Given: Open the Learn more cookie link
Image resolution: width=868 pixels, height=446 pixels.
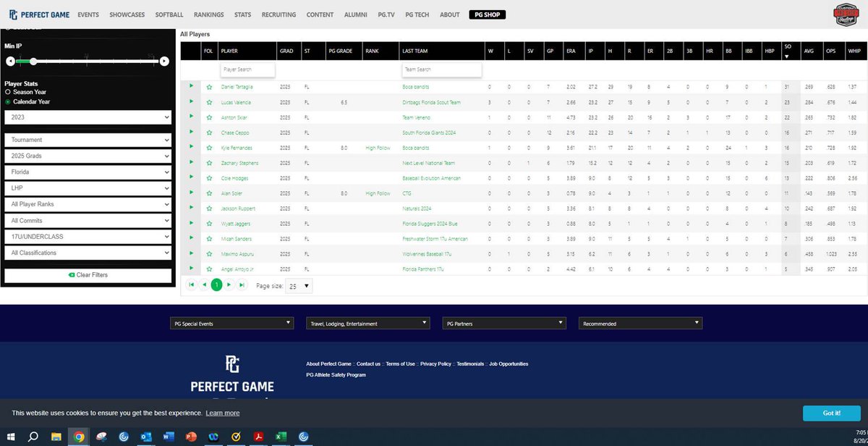Looking at the screenshot, I should coord(222,413).
